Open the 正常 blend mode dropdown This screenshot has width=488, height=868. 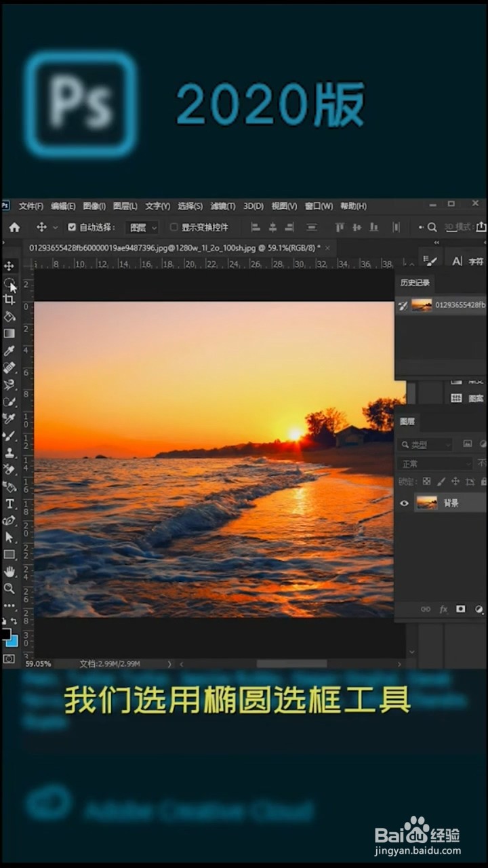(435, 464)
